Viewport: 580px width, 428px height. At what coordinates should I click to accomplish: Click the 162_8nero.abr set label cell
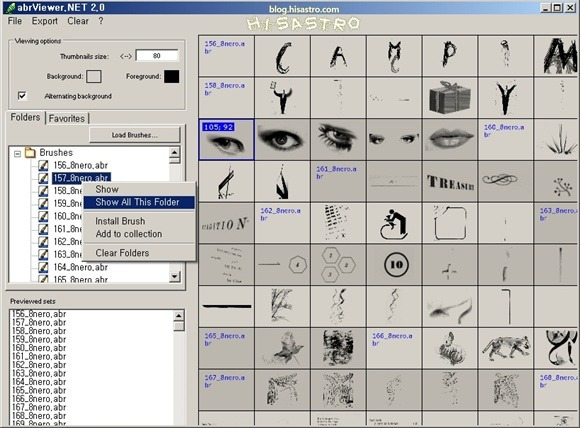[x=283, y=223]
